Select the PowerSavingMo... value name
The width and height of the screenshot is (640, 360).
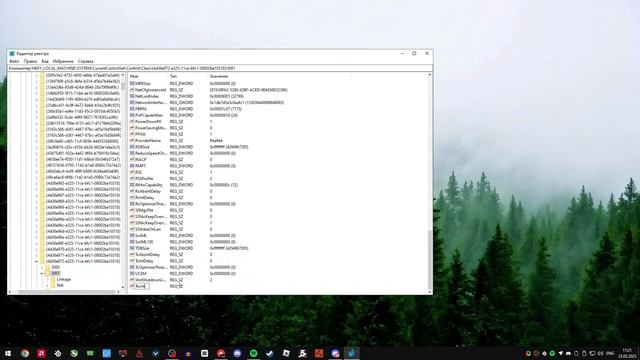[151, 128]
